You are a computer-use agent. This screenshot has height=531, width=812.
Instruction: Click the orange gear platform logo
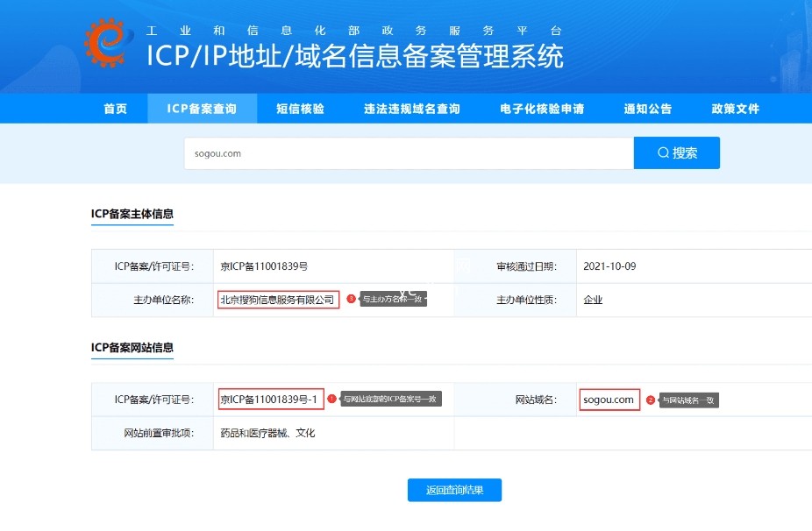[x=108, y=43]
